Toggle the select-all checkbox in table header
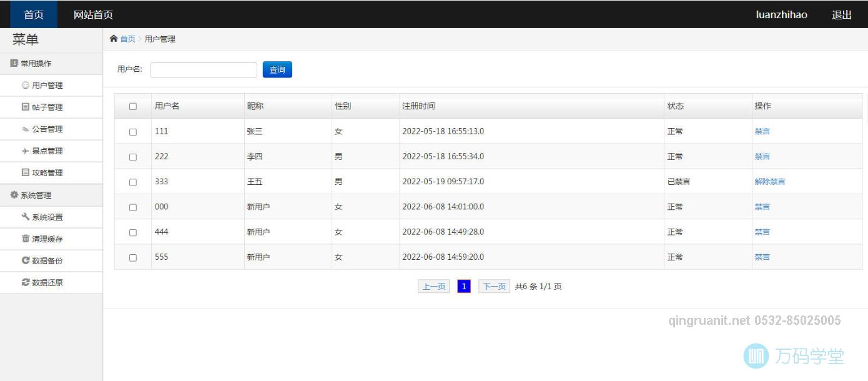868x381 pixels. tap(133, 106)
